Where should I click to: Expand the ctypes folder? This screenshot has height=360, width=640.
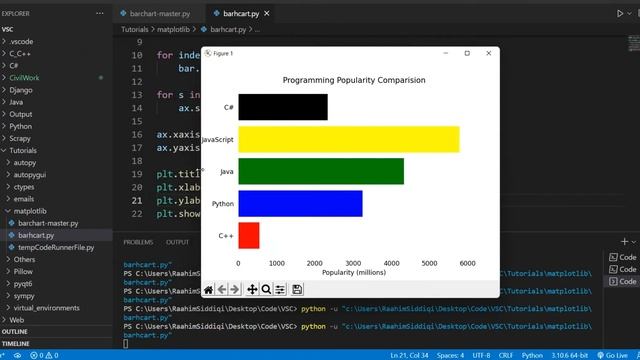click(x=56, y=187)
